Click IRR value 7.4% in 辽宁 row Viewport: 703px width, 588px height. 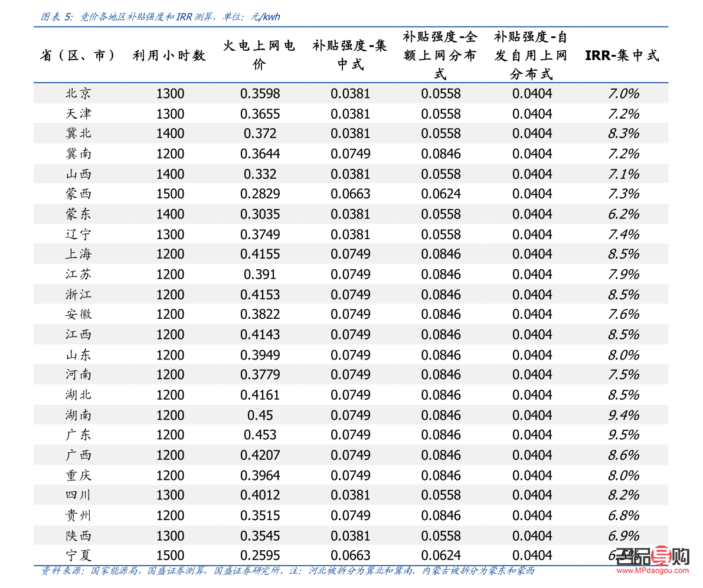click(623, 234)
